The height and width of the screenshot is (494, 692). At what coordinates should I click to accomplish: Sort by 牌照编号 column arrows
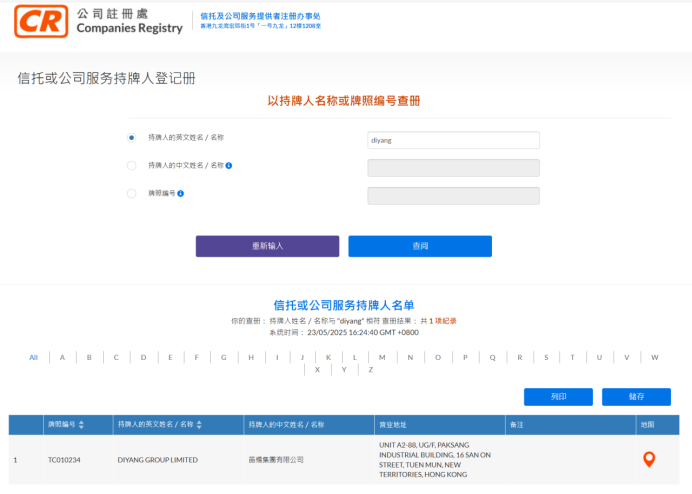81,425
